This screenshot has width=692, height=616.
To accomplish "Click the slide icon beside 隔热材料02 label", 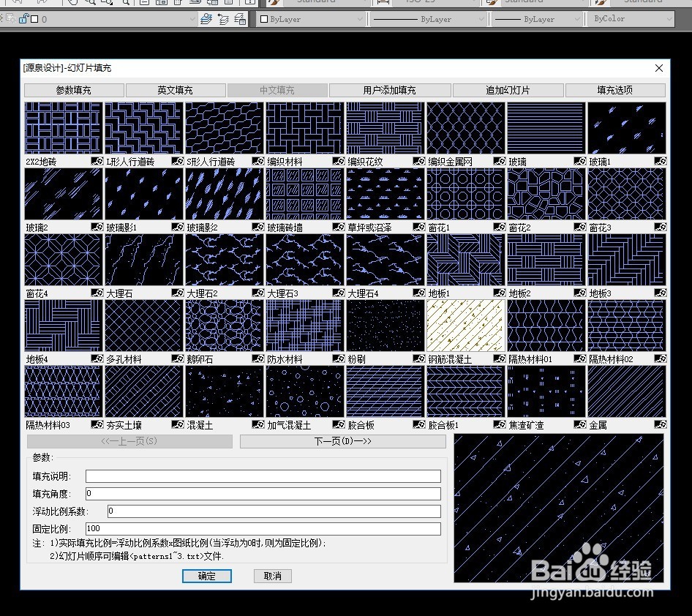I will coord(661,358).
